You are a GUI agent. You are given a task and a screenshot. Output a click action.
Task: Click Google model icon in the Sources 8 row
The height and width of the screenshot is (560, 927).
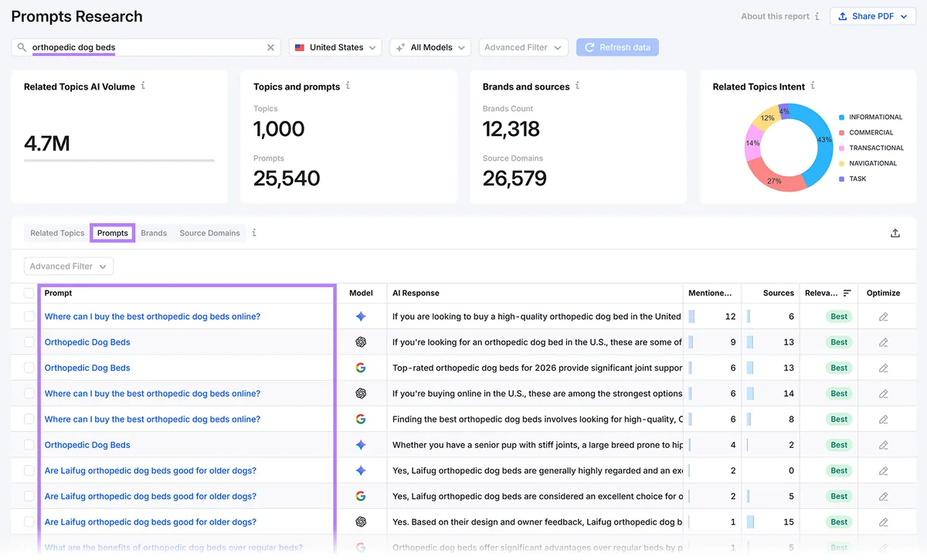[361, 419]
